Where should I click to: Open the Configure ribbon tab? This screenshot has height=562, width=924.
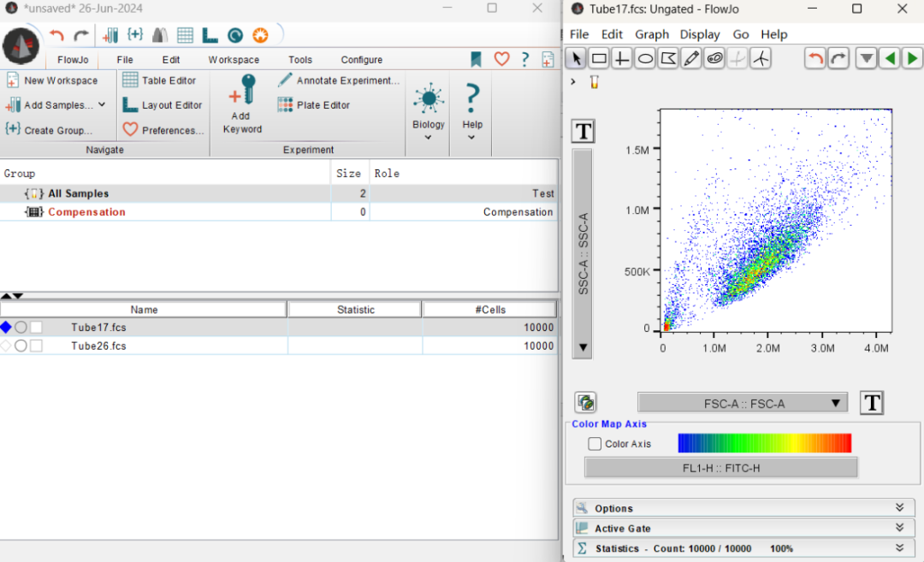(361, 60)
